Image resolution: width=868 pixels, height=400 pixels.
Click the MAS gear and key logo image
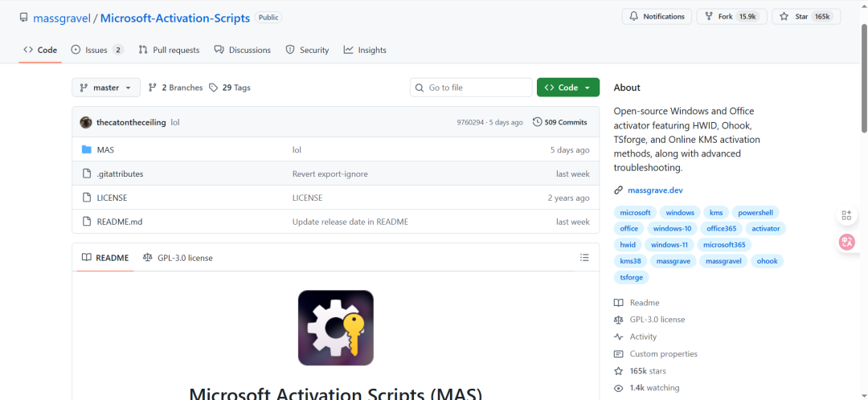pos(335,328)
